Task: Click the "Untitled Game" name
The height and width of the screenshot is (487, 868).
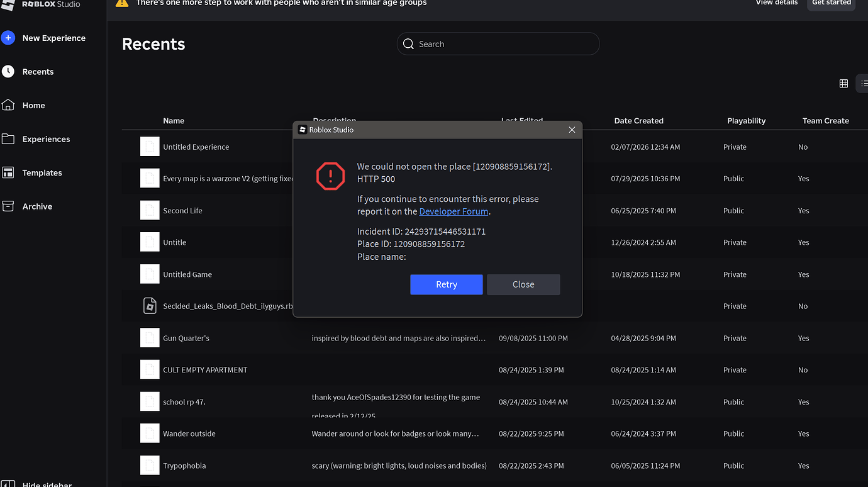Action: click(x=187, y=274)
